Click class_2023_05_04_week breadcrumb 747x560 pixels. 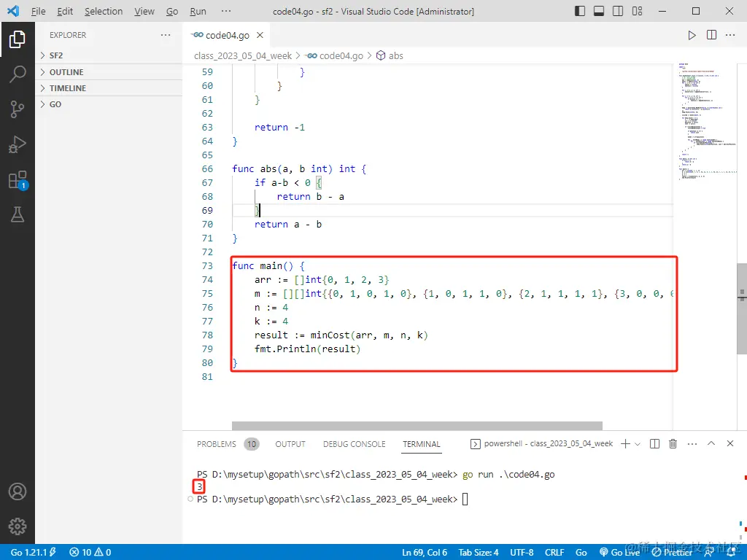tap(242, 55)
